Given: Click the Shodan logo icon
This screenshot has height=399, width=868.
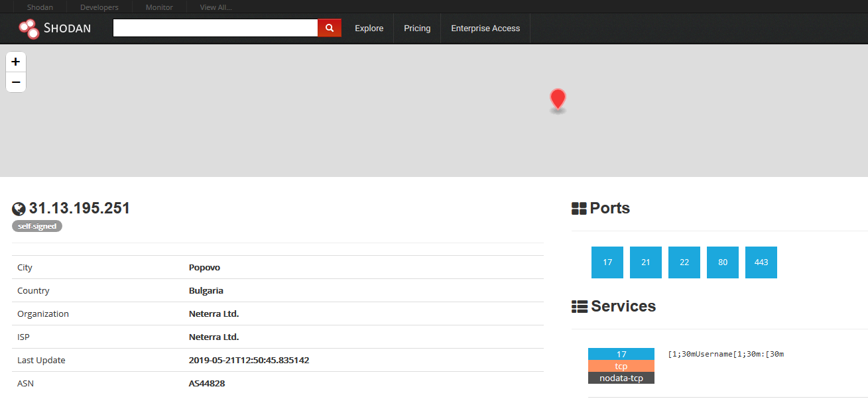Looking at the screenshot, I should pyautogui.click(x=29, y=28).
